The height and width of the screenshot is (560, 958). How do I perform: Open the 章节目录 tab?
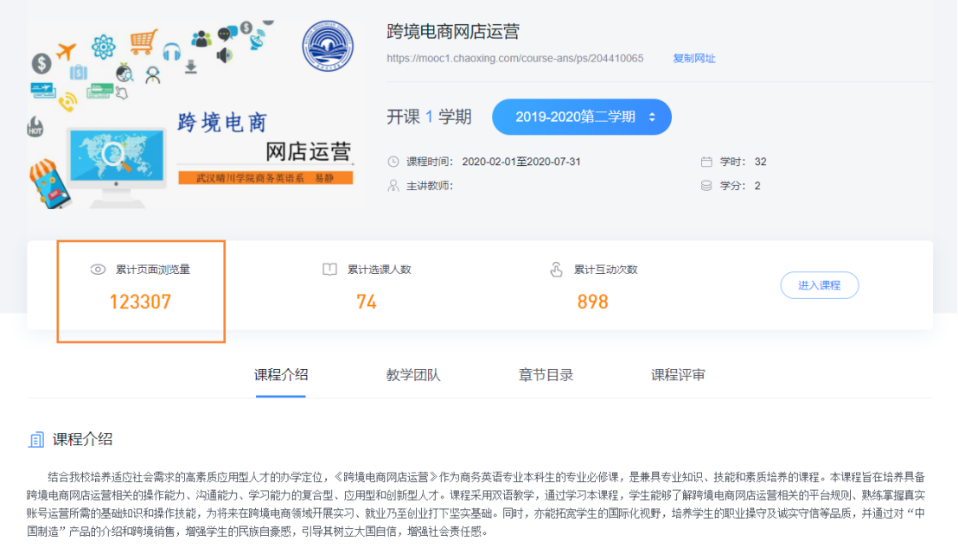(x=546, y=375)
